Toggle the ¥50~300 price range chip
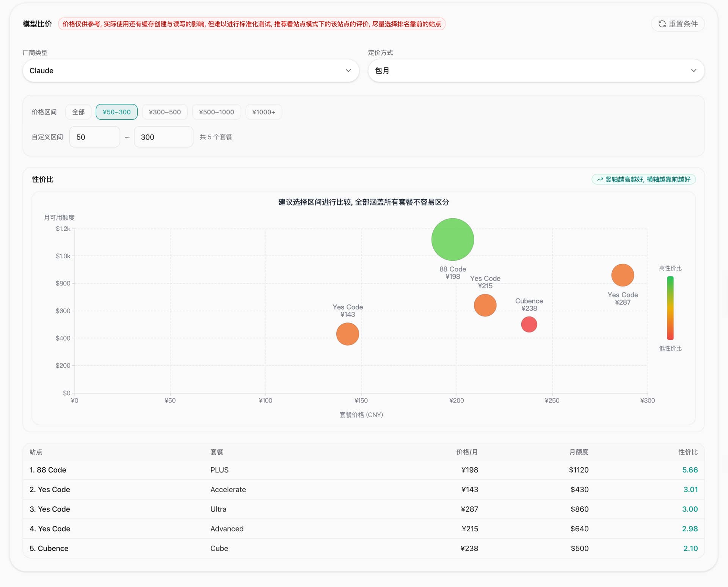This screenshot has height=587, width=728. click(x=116, y=112)
